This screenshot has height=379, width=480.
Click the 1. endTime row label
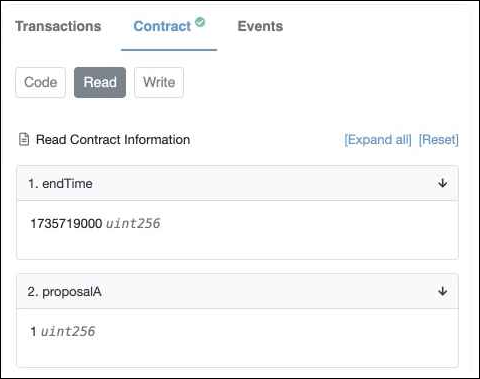(x=60, y=184)
